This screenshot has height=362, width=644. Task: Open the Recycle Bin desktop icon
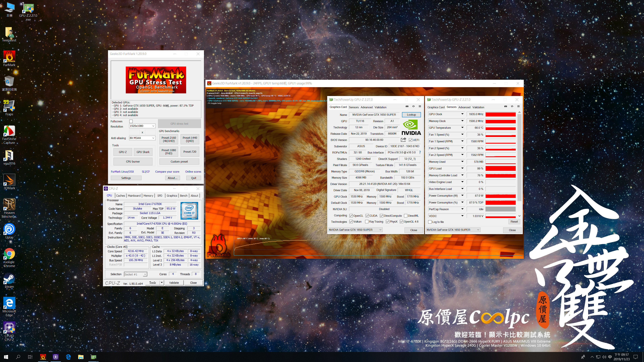[x=9, y=83]
